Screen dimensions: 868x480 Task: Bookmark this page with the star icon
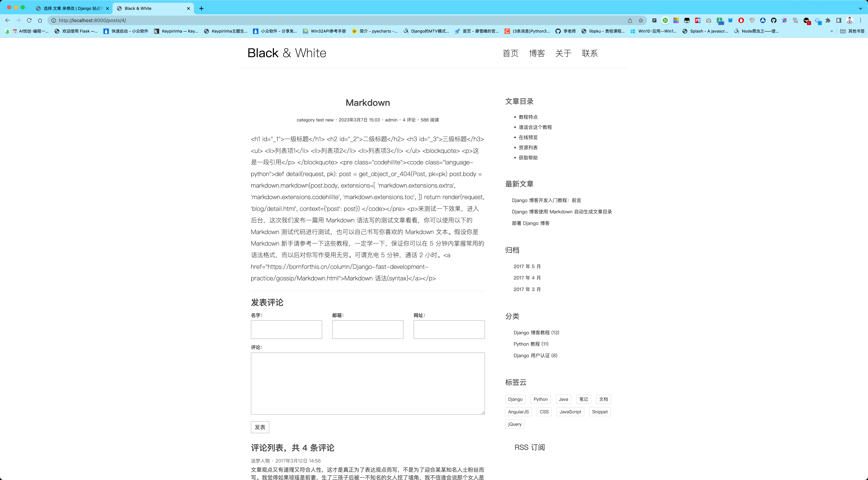point(641,20)
